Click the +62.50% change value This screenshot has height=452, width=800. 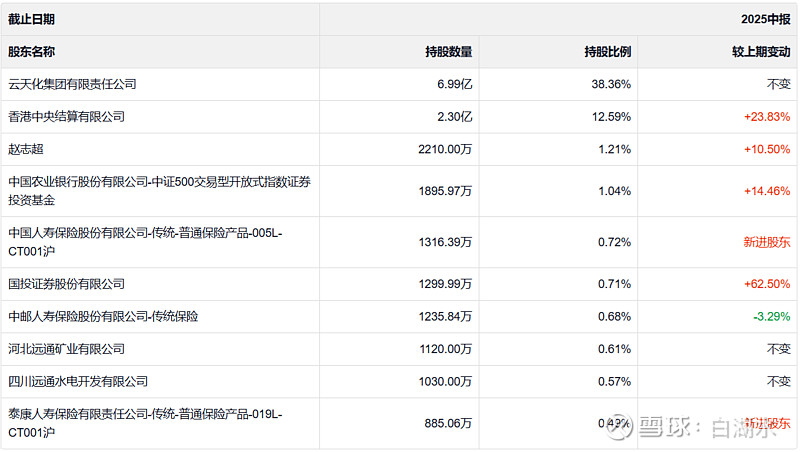[x=767, y=284]
